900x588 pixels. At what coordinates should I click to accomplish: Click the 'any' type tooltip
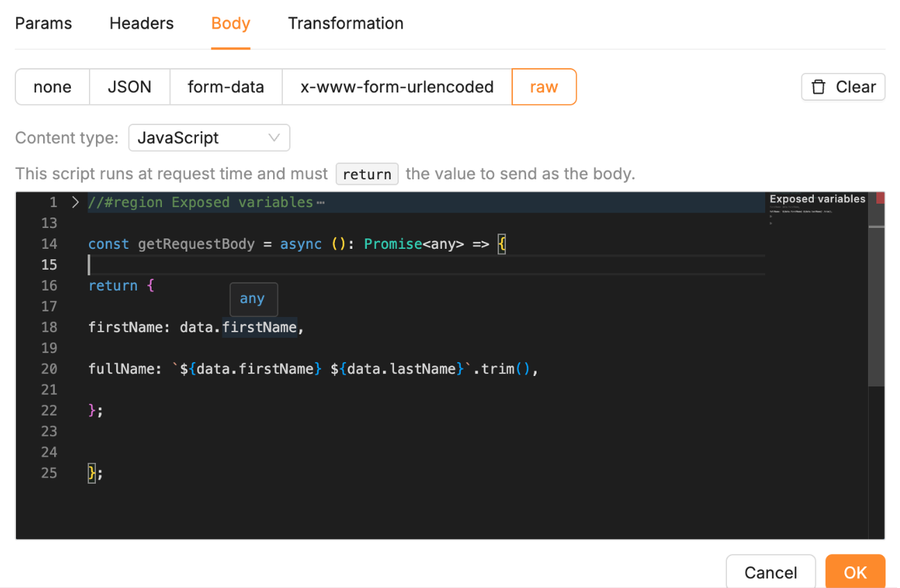pyautogui.click(x=253, y=299)
